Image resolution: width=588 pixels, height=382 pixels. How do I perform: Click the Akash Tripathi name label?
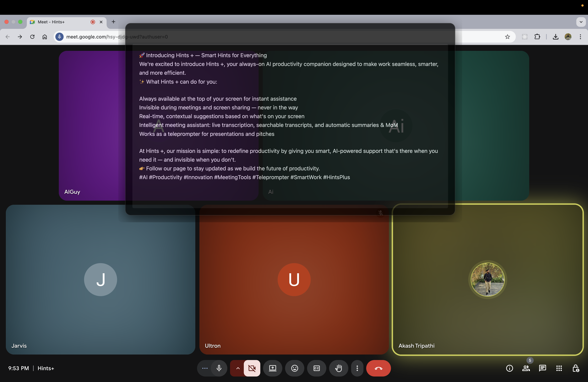coord(416,346)
